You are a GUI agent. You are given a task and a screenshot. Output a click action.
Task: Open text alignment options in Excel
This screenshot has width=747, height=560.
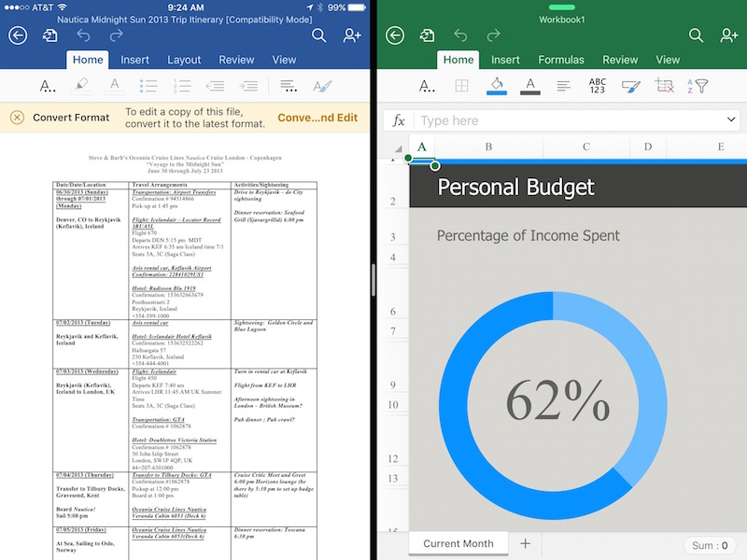[x=564, y=86]
